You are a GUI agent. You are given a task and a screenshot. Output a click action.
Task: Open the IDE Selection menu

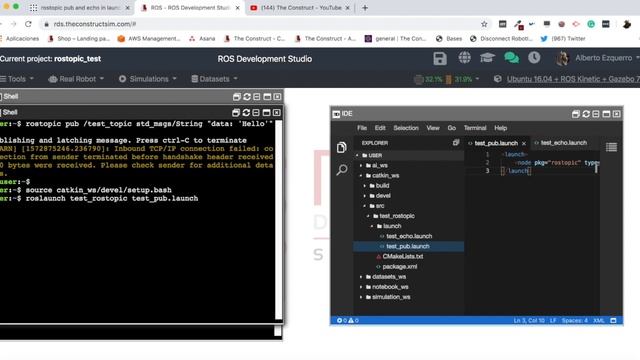(x=406, y=128)
